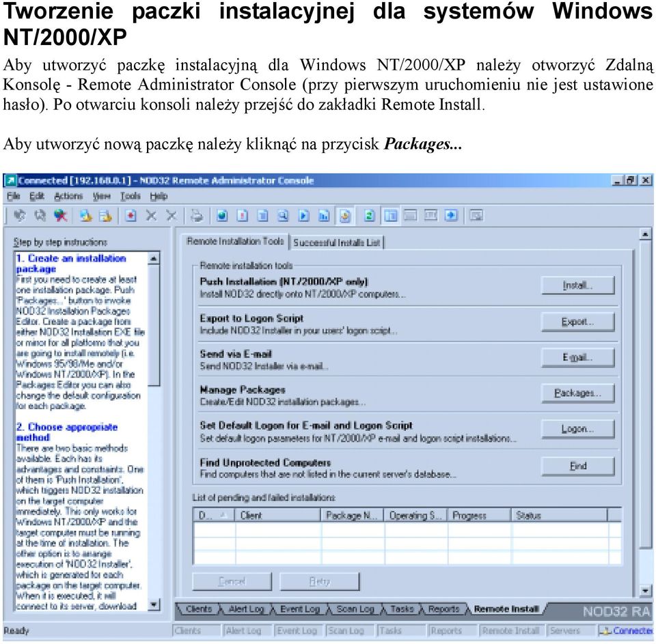Click the Scan Log toolbar icon with magnifier
Image resolution: width=656 pixels, height=644 pixels.
283,216
